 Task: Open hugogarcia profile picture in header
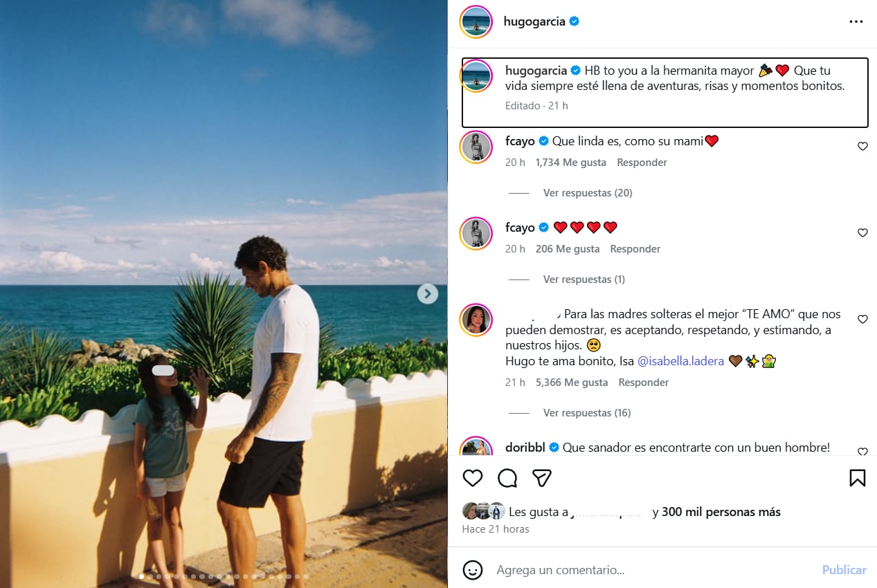(476, 21)
